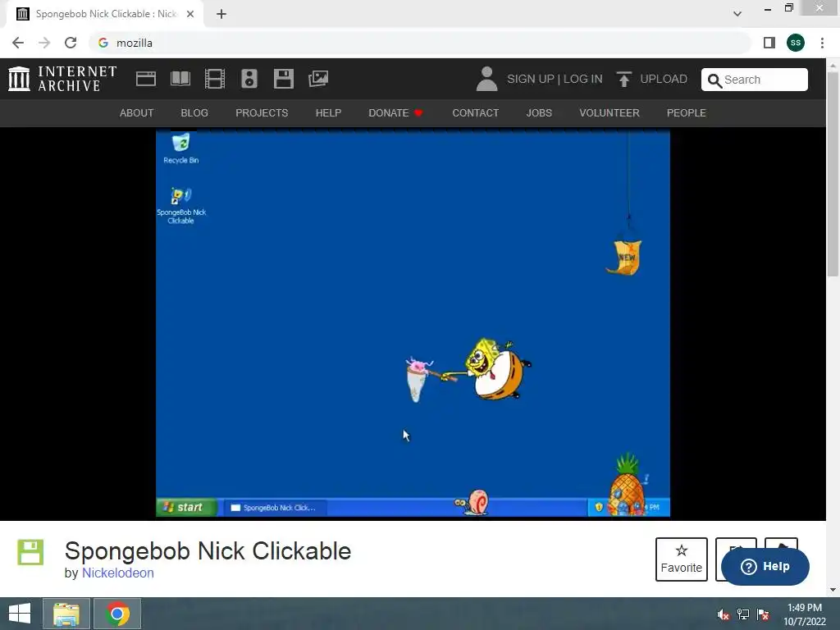The width and height of the screenshot is (840, 630).
Task: Click the green software floppy icon beside title
Action: (x=30, y=552)
